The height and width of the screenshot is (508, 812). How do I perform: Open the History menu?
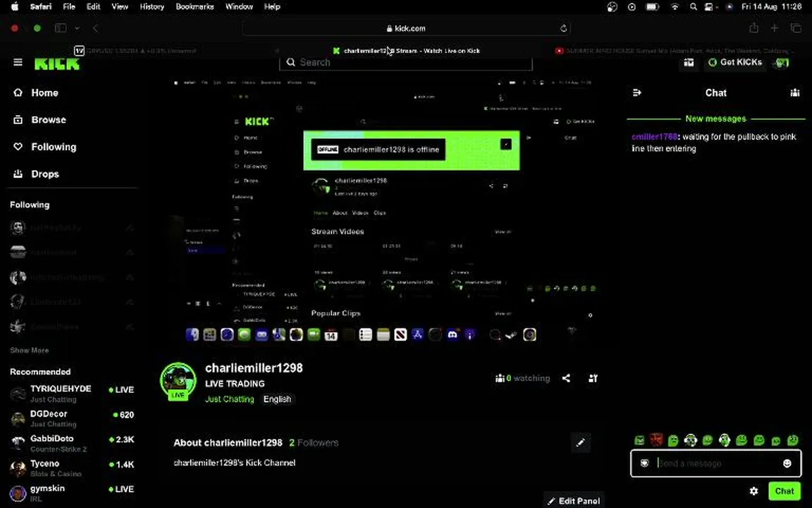click(152, 7)
